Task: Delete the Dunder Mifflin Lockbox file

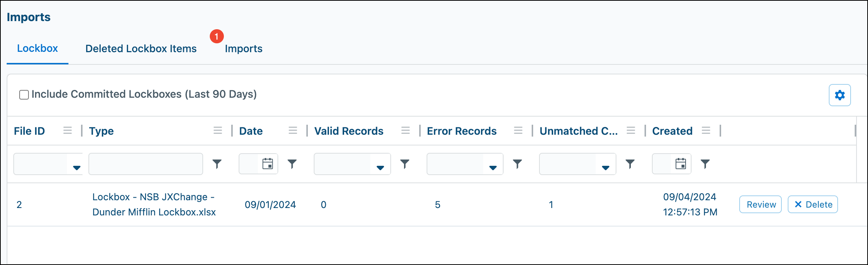Action: click(813, 205)
